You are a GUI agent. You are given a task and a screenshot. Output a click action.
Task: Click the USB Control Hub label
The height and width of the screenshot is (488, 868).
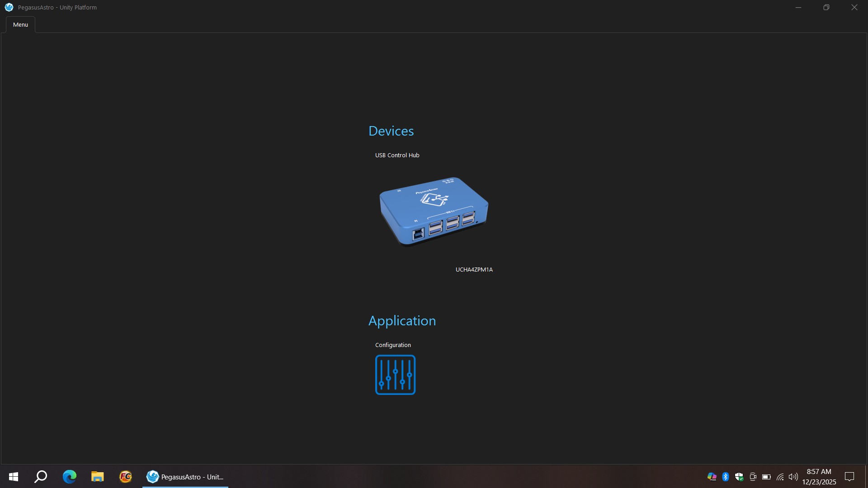[x=397, y=155]
